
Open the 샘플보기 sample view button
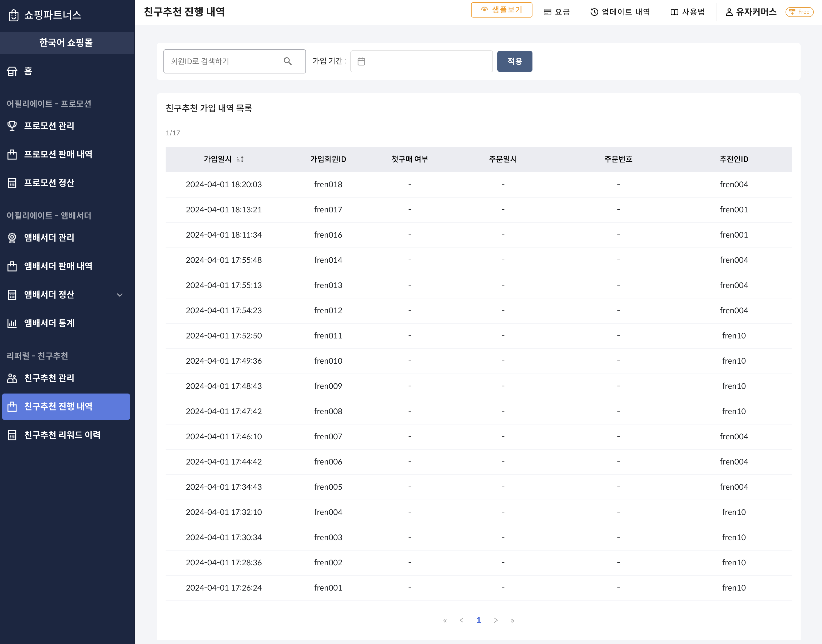click(x=501, y=10)
